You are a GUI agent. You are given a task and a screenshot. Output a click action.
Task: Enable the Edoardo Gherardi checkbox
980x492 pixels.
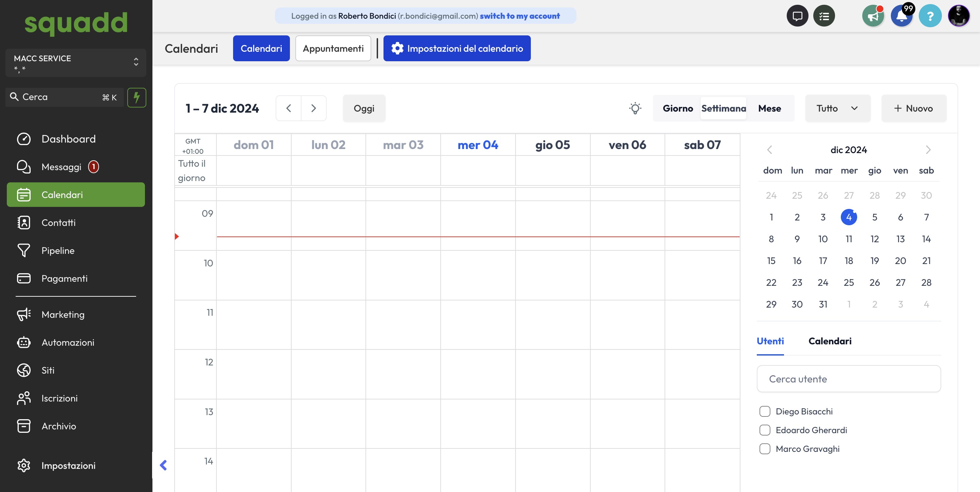coord(765,430)
